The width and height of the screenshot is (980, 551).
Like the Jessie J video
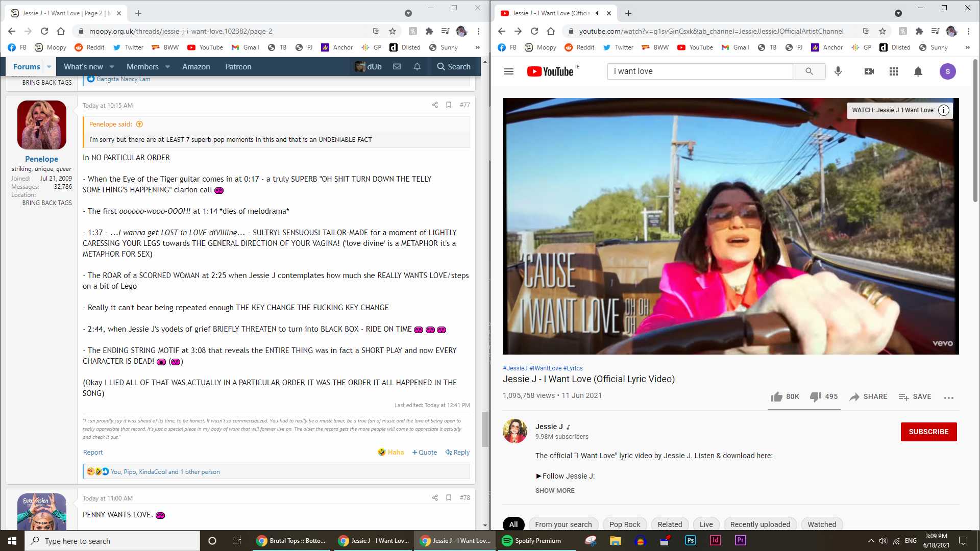pyautogui.click(x=785, y=396)
